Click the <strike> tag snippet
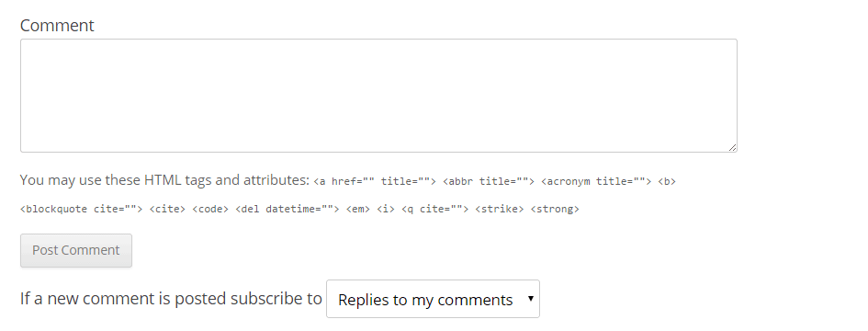 click(500, 209)
